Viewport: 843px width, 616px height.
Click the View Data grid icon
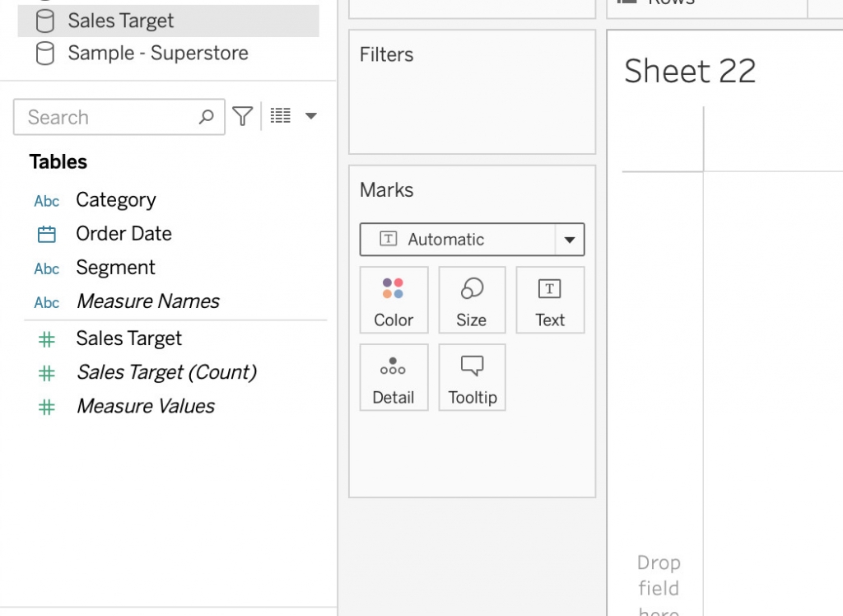pyautogui.click(x=280, y=116)
